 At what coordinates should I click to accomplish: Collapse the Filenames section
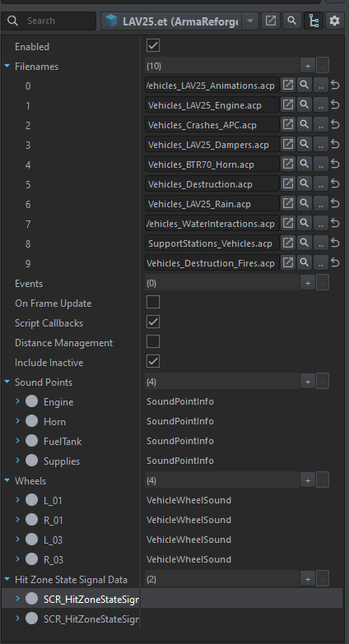pyautogui.click(x=7, y=66)
